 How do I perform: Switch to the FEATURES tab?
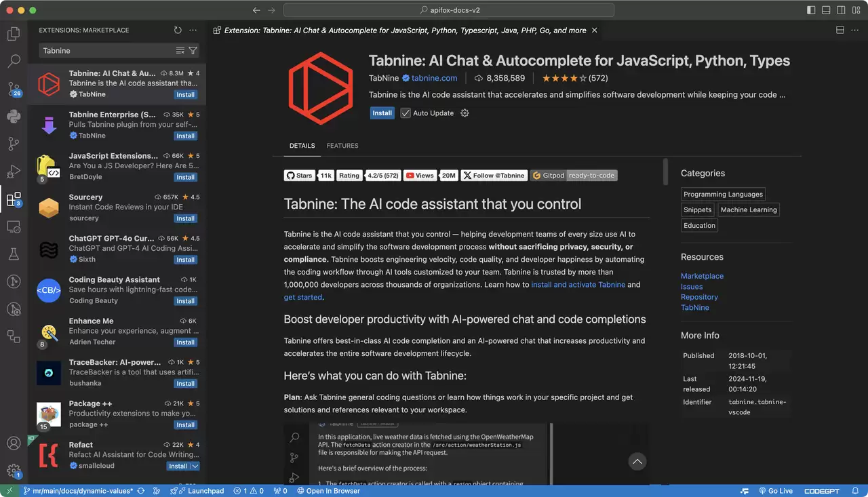[342, 146]
